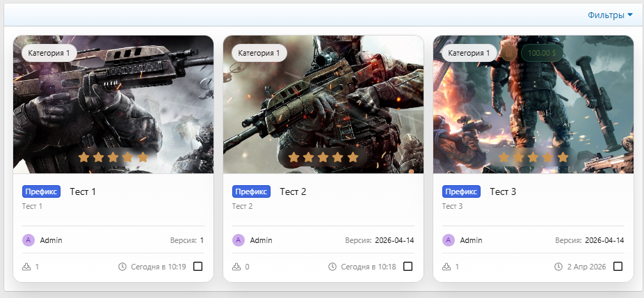Click the downloads icon on Тест 1
Image resolution: width=644 pixels, height=298 pixels.
(26, 267)
